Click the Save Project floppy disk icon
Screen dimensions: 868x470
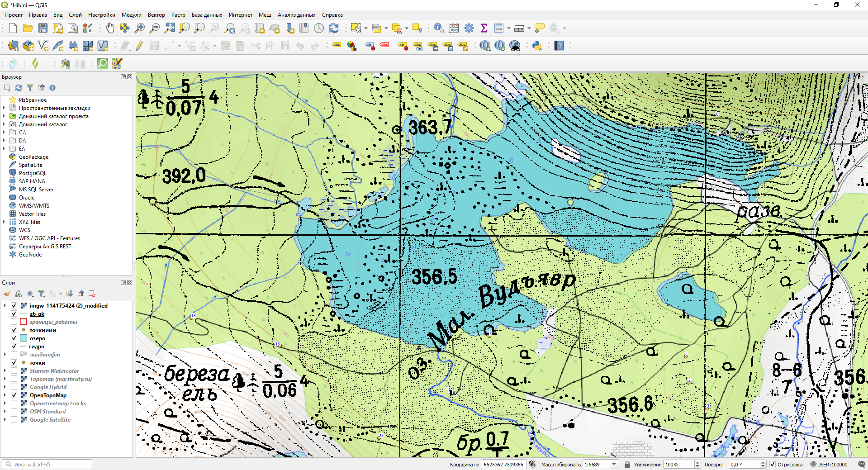(43, 28)
